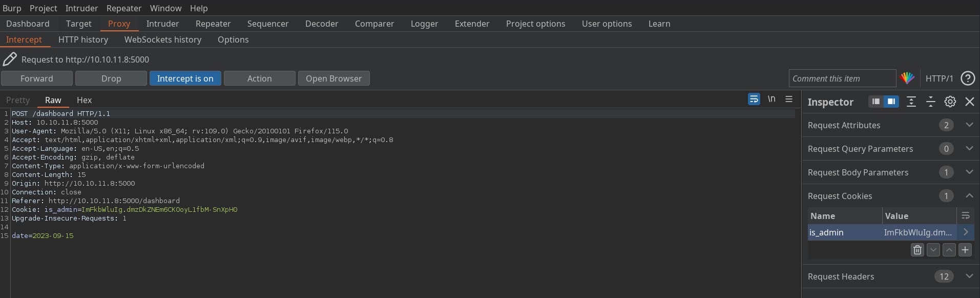Click the date=2023-09-15 body line

(43, 236)
